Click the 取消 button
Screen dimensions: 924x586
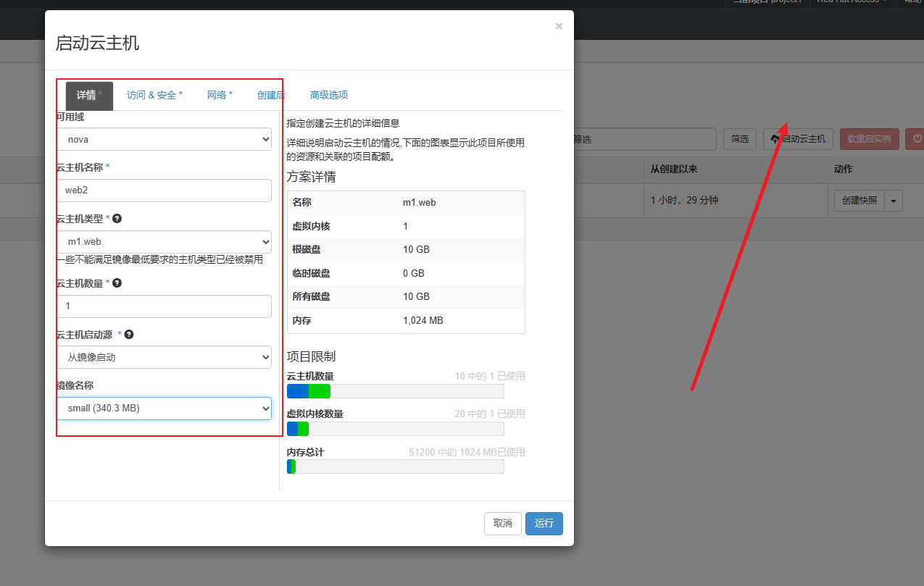click(502, 523)
